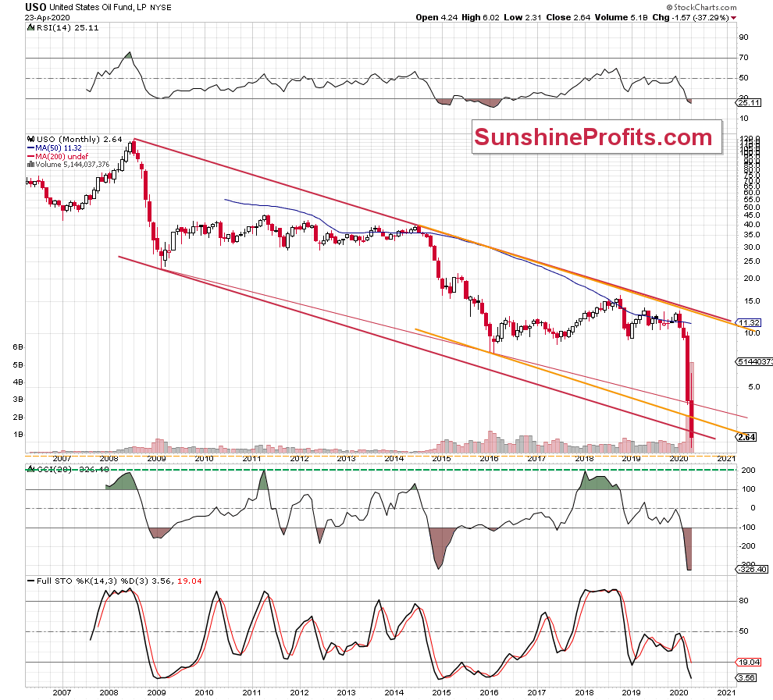This screenshot has width=773, height=700.
Task: Click the black line marker before Full STO
Action: [30, 581]
